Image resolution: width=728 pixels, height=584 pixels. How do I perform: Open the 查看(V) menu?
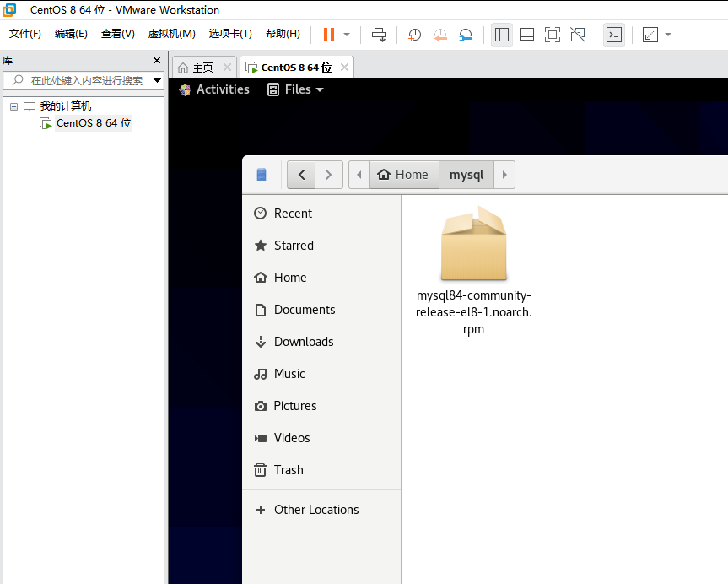[x=118, y=34]
